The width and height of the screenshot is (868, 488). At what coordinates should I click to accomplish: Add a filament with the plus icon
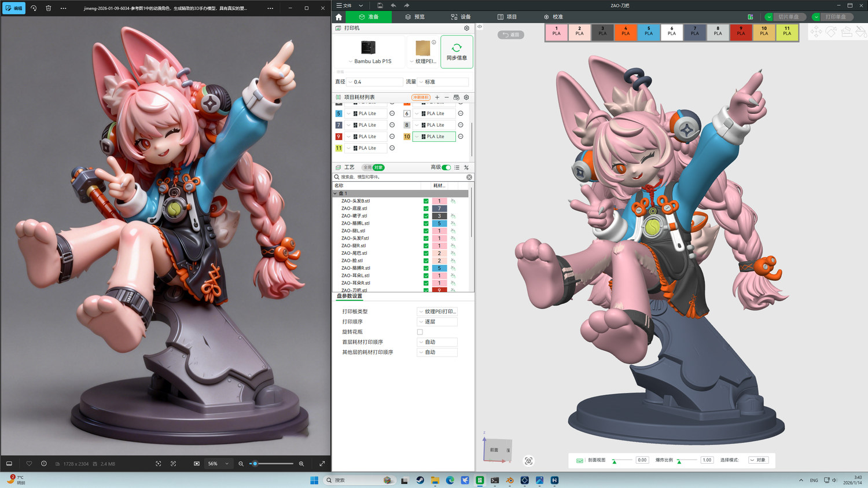pos(437,97)
